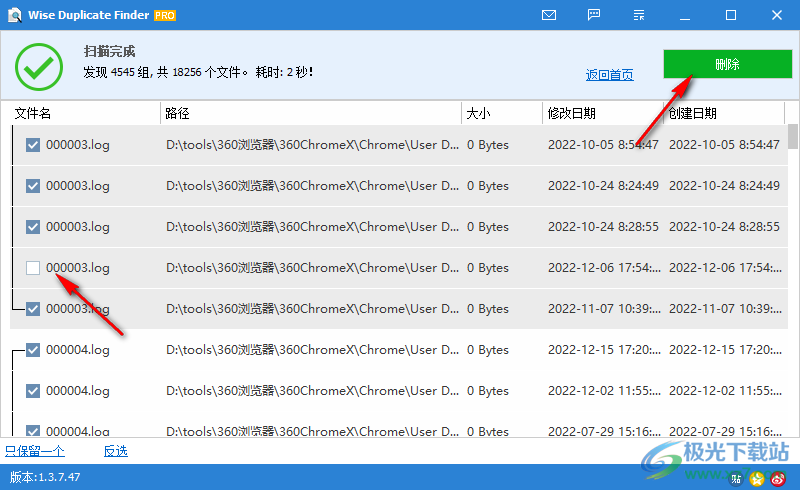Uncheck 000003.log dated 2022-10-05 8:54:47
The image size is (800, 490).
pos(33,145)
